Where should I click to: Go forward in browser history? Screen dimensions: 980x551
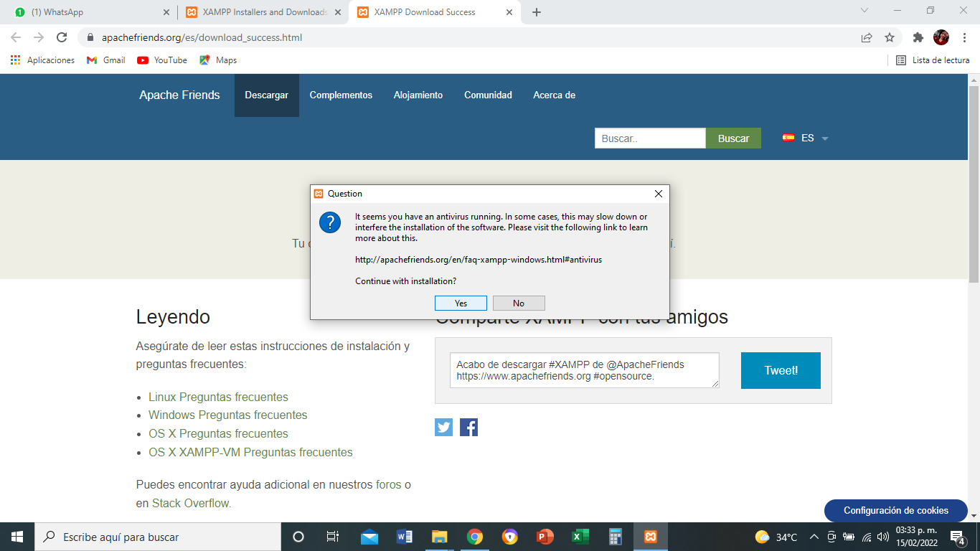(39, 37)
